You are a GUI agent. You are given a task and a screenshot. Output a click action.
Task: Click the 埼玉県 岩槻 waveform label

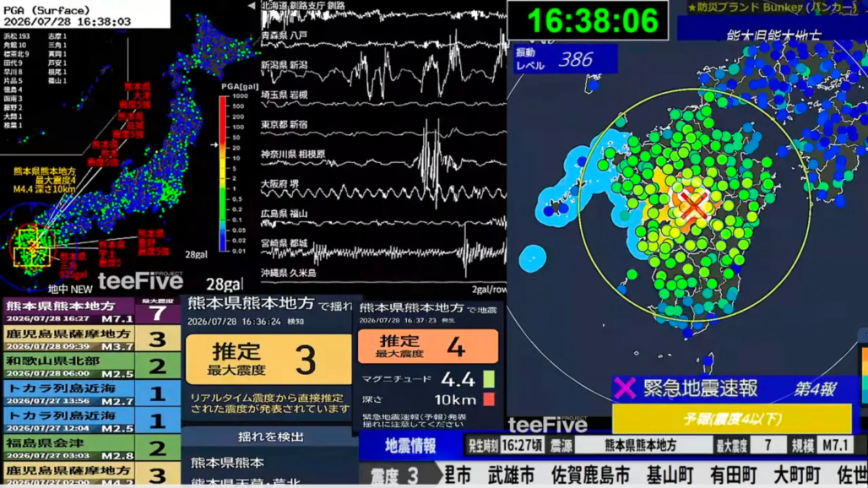(285, 94)
